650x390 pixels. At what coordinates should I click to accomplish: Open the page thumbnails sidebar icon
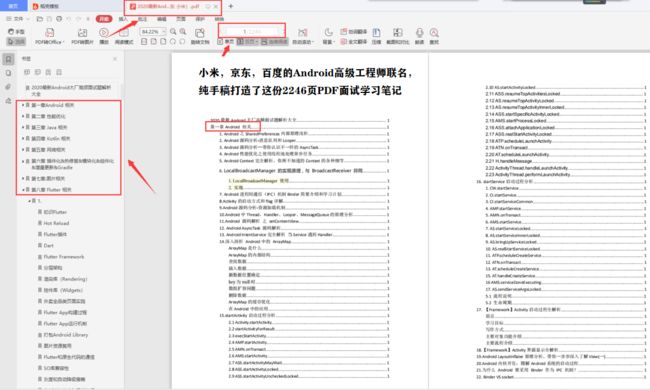coord(8,73)
